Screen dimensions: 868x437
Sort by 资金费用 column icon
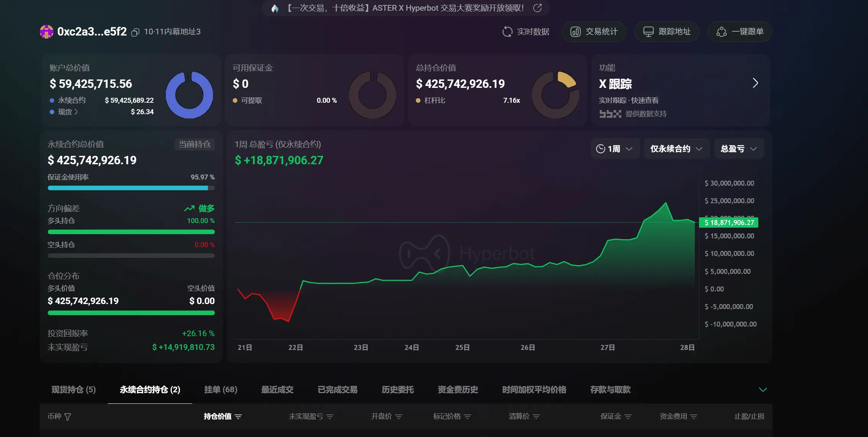694,417
